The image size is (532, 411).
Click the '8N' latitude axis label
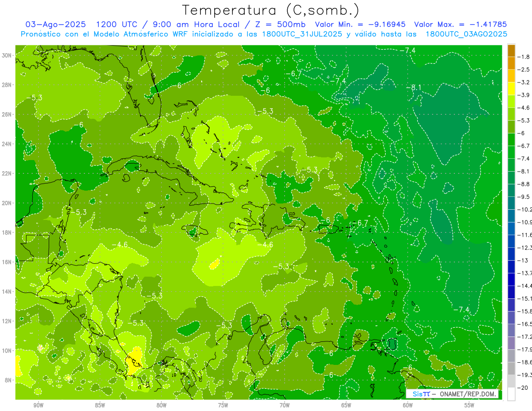coord(8,380)
